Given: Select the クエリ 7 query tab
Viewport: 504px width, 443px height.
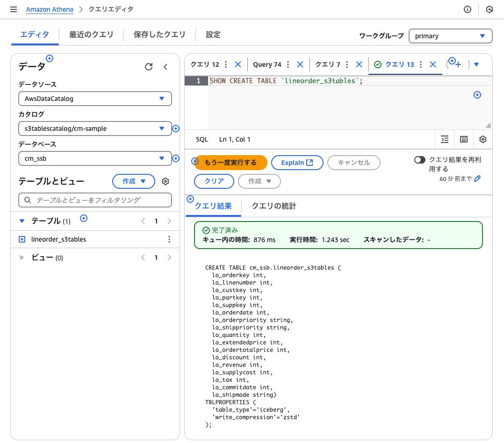Looking at the screenshot, I should pyautogui.click(x=328, y=64).
